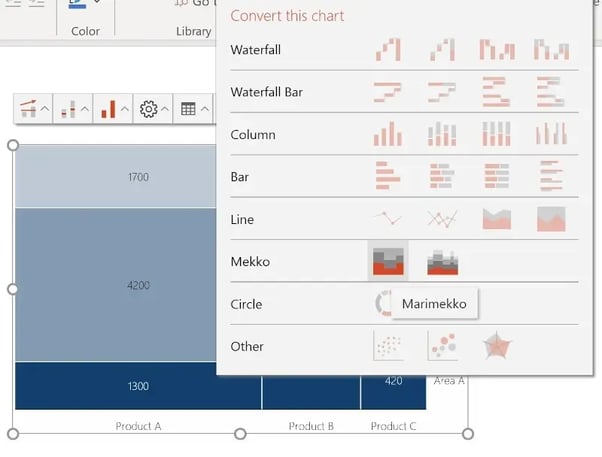Click the Column row label
602x457 pixels.
click(x=253, y=134)
